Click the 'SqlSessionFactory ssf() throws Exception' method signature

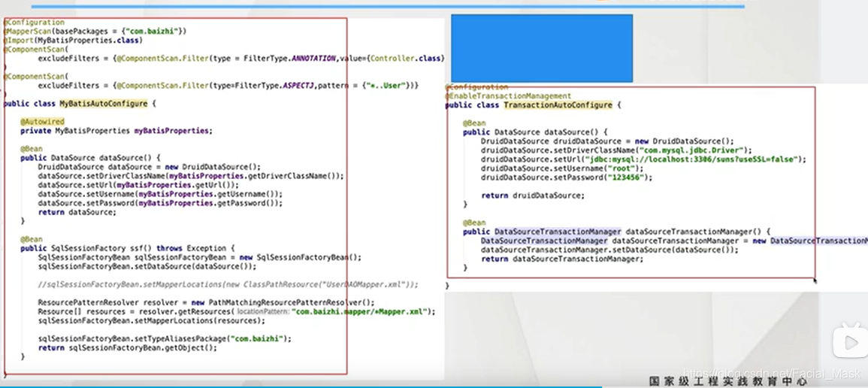pyautogui.click(x=128, y=249)
